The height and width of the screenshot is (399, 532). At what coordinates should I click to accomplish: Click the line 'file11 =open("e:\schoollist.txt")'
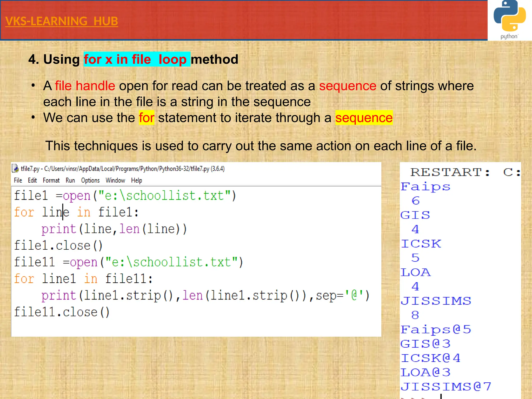point(129,262)
